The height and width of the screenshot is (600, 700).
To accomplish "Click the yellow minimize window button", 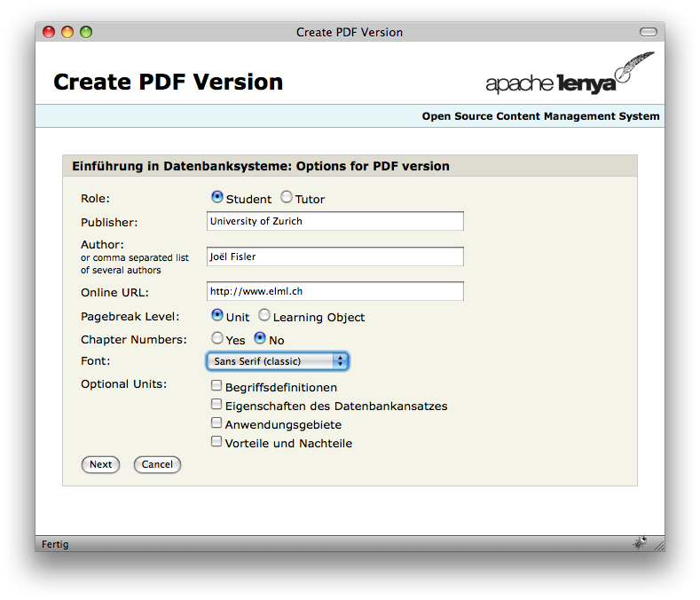I will point(67,32).
